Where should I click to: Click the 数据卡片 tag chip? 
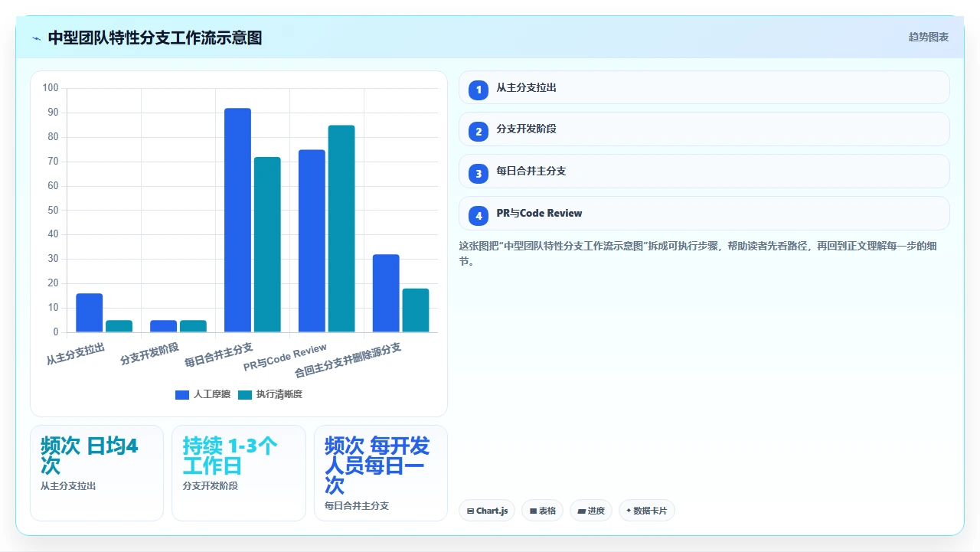click(x=646, y=511)
